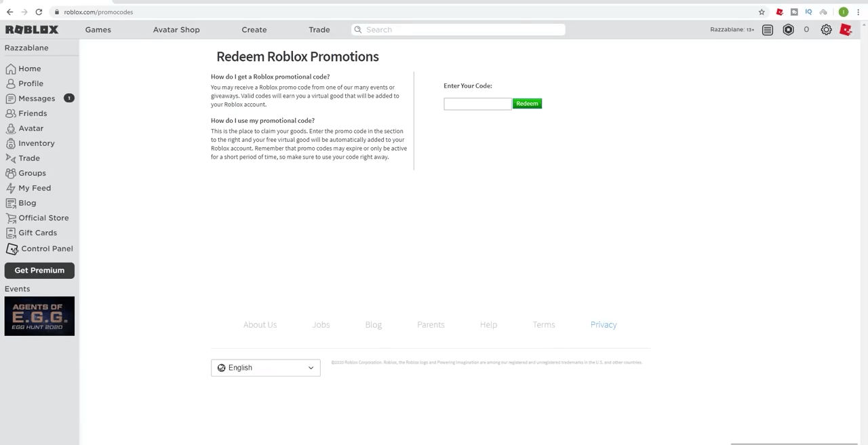The height and width of the screenshot is (445, 868).
Task: Open Avatar Shop in the navbar
Action: (x=176, y=30)
